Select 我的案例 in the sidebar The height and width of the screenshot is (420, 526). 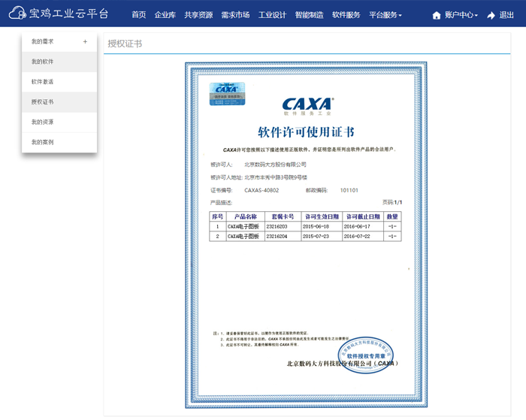pyautogui.click(x=59, y=142)
